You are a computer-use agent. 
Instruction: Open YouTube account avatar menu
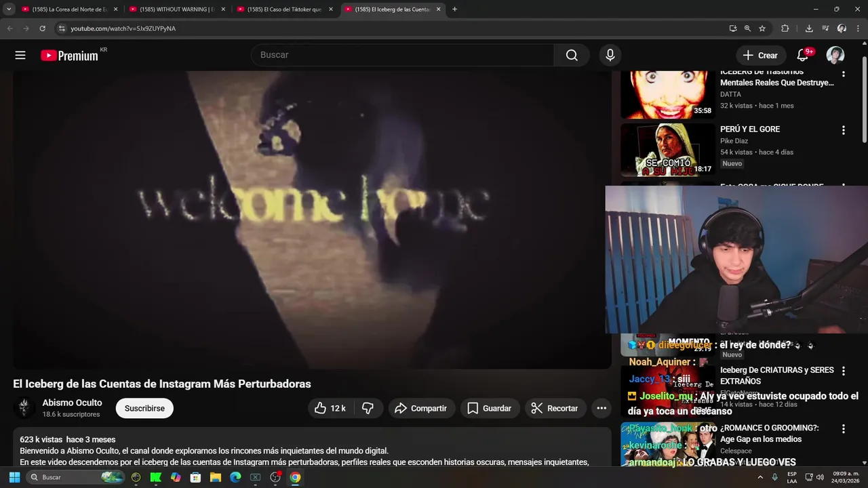coord(835,55)
